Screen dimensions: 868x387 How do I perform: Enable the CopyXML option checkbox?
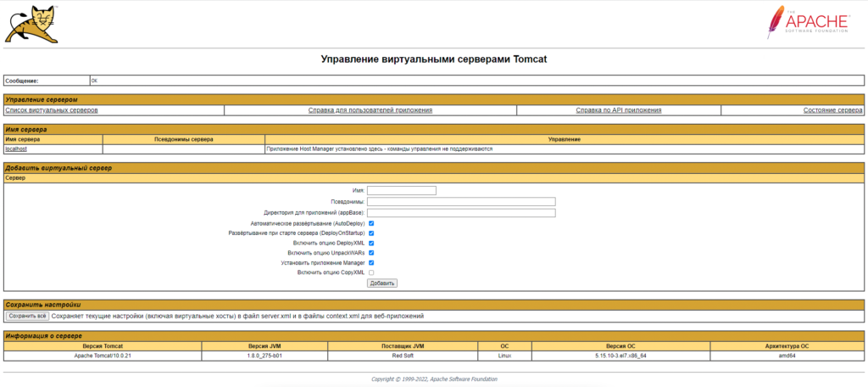point(371,272)
